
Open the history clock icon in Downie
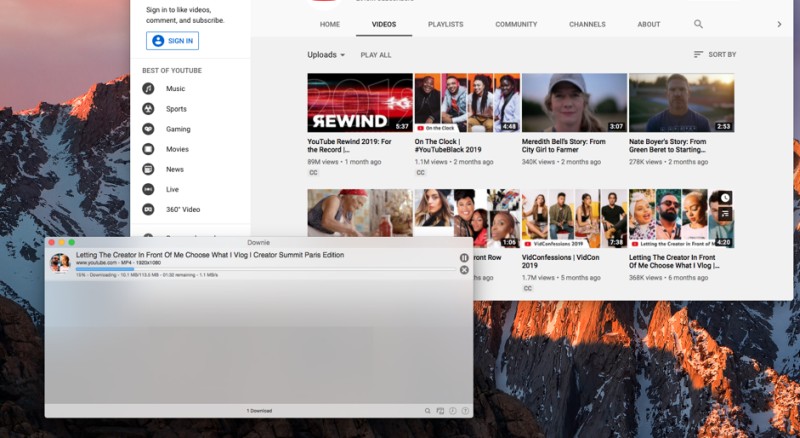pos(453,411)
